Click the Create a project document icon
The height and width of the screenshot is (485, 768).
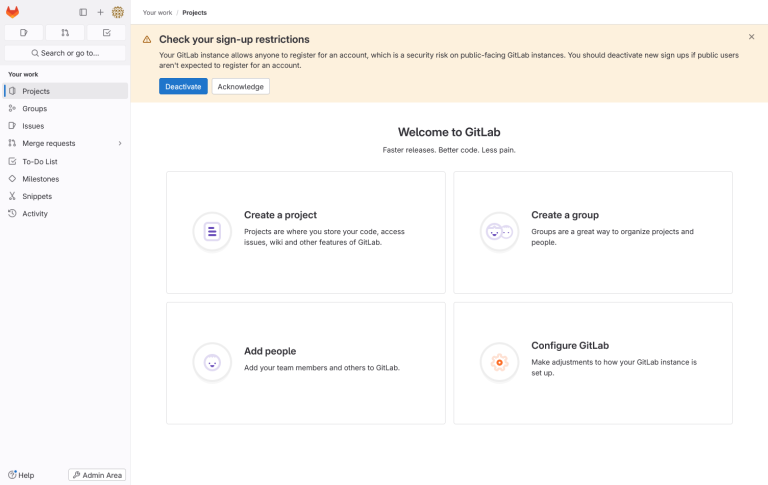click(212, 231)
